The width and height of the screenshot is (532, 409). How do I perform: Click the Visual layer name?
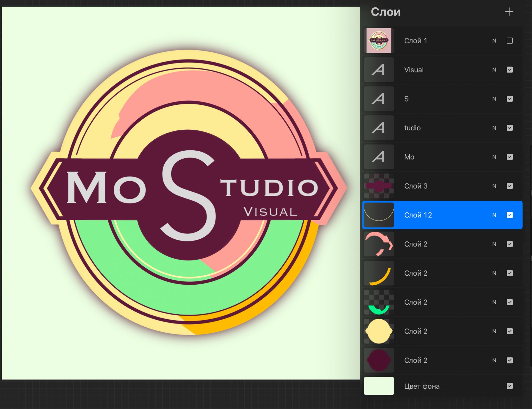pyautogui.click(x=414, y=70)
